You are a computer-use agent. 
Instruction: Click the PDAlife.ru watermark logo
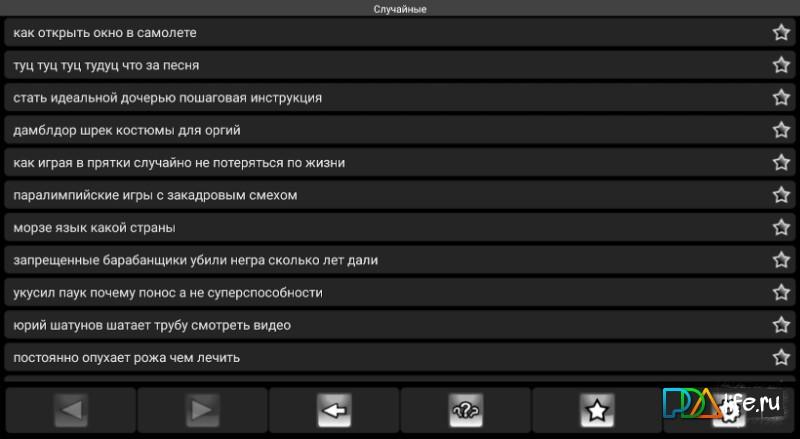[x=722, y=404]
